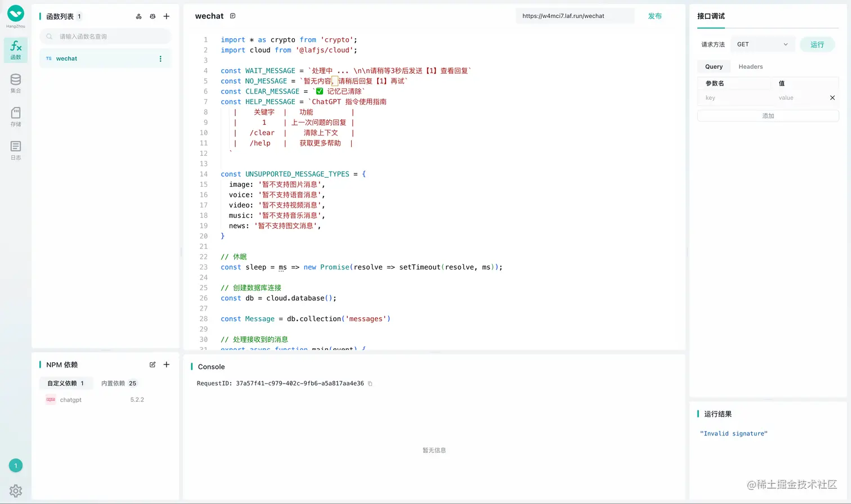Click the 运行结果 panel heading
851x504 pixels.
pos(718,414)
